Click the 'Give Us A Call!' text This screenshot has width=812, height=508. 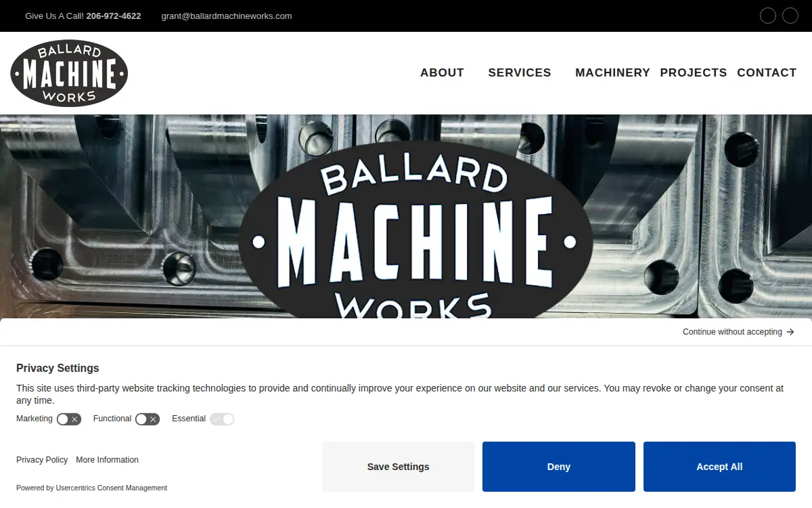[x=54, y=16]
